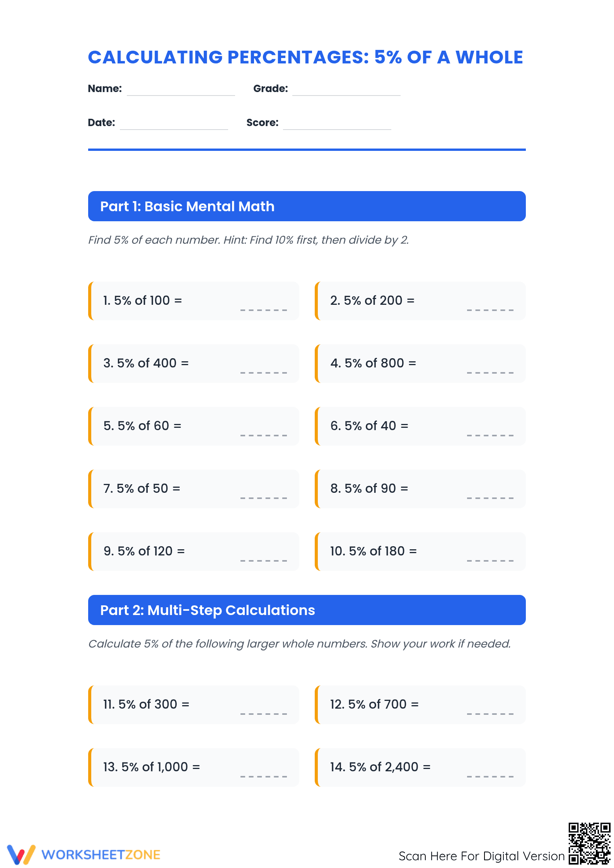The height and width of the screenshot is (868, 614).
Task: Click the QR code for digital version
Action: 589,843
